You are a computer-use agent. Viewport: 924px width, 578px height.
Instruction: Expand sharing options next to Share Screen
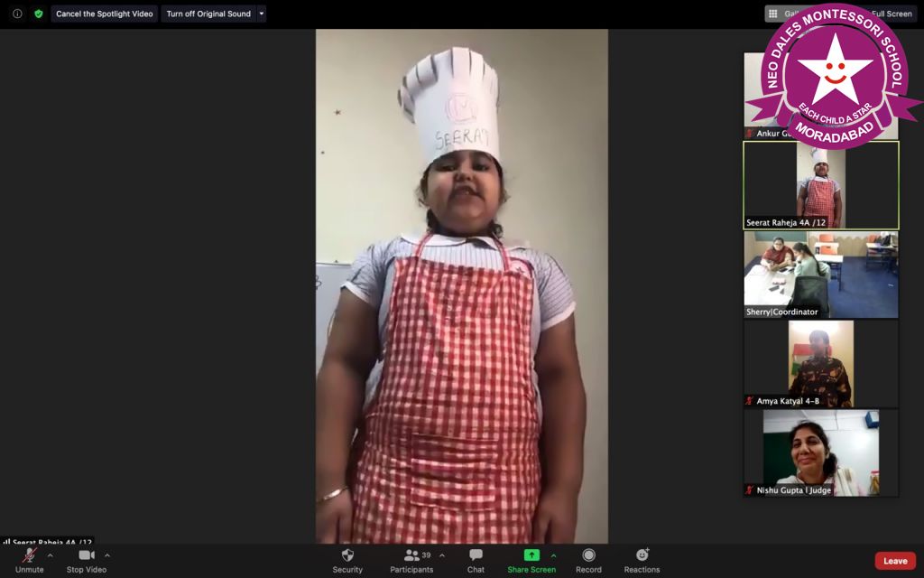tap(553, 555)
